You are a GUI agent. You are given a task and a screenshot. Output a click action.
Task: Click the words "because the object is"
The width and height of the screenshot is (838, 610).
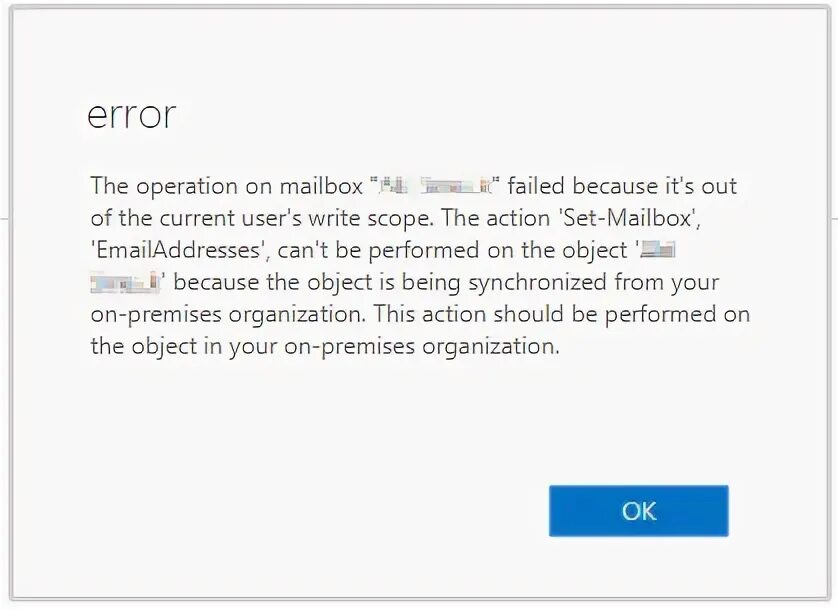284,282
